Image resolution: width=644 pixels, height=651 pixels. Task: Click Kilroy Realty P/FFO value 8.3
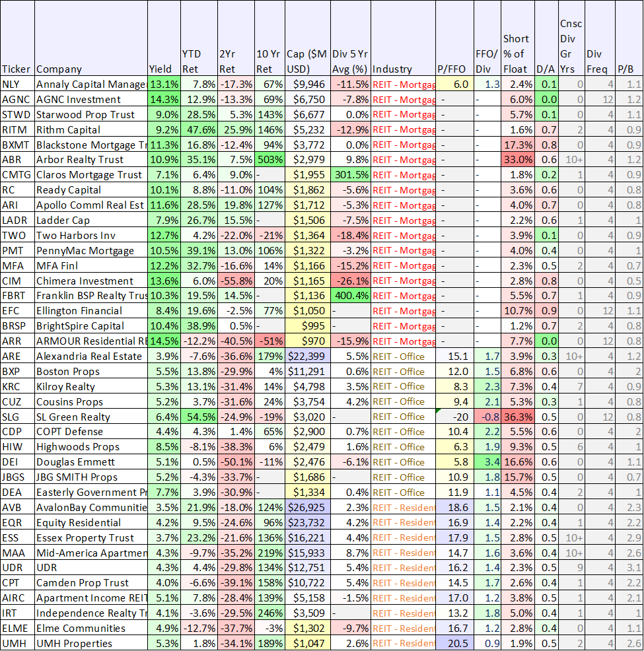454,386
